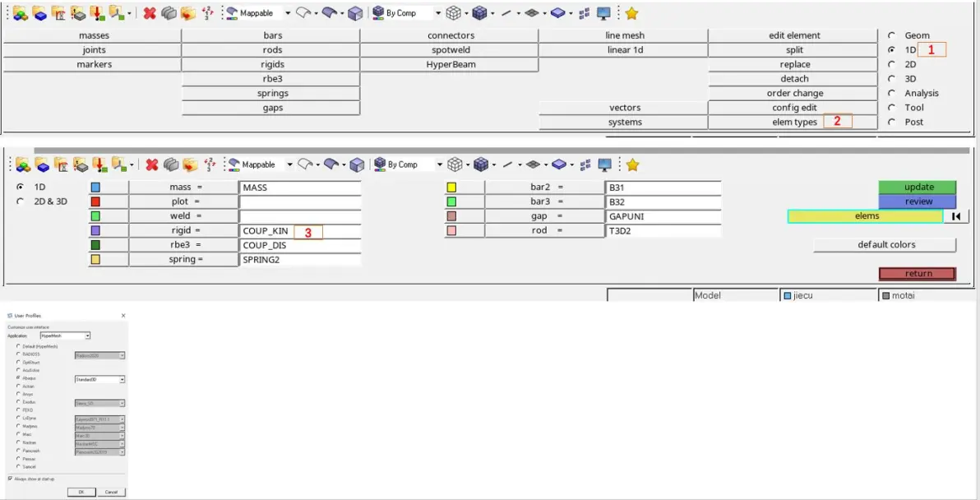Click the wireframe cube icon in top toolbar
Screen dimensions: 980x500
[454, 13]
